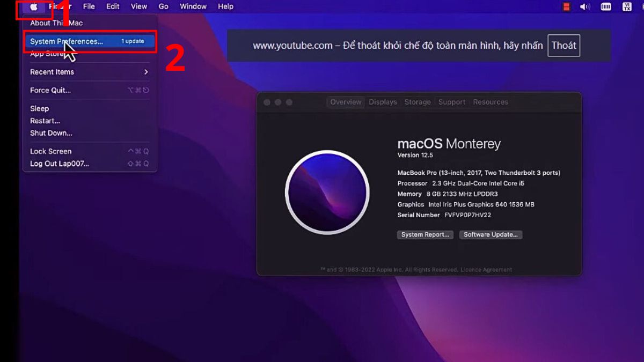Click the volume icon in the menu bar
Image resolution: width=644 pixels, height=362 pixels.
click(585, 6)
